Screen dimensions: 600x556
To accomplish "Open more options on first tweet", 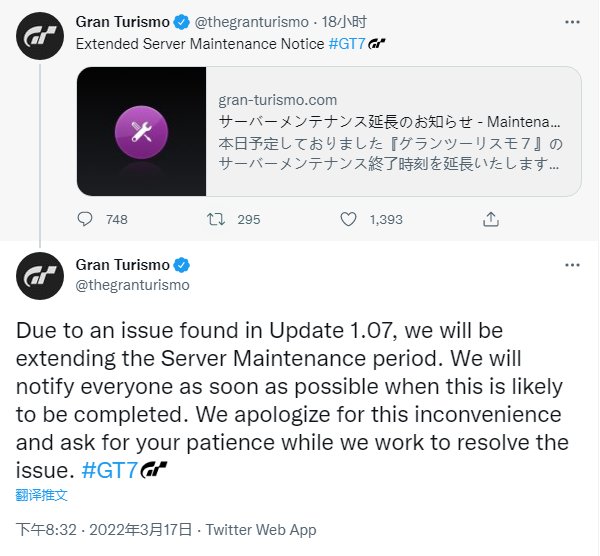I will 572,20.
